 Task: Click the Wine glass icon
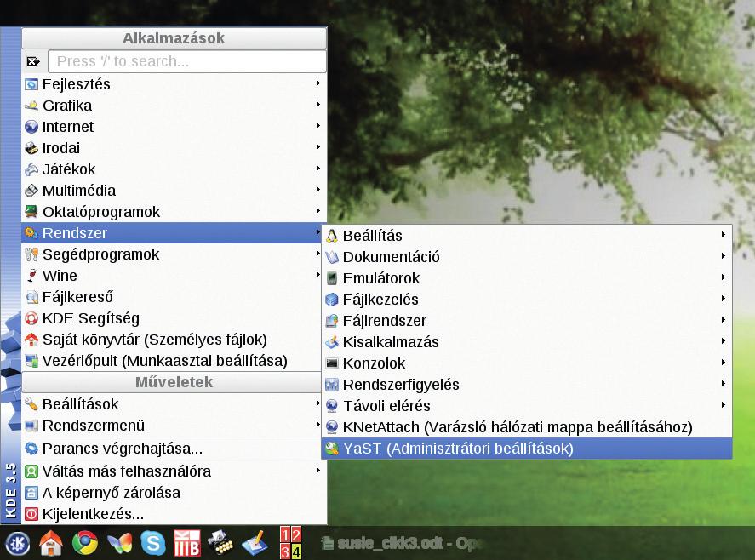pos(31,276)
